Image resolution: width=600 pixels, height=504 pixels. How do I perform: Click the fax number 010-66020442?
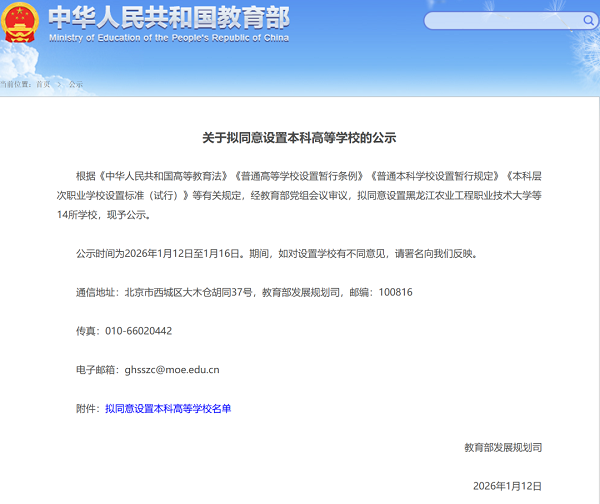point(138,331)
